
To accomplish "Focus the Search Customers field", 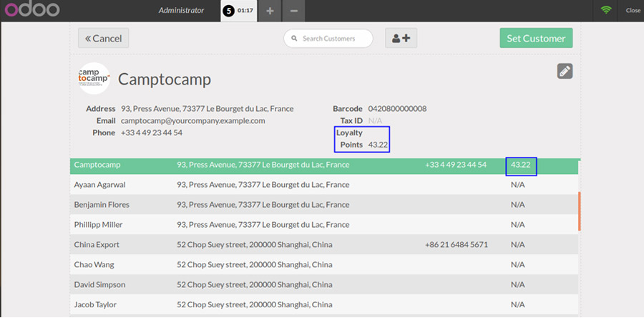I will tap(328, 38).
